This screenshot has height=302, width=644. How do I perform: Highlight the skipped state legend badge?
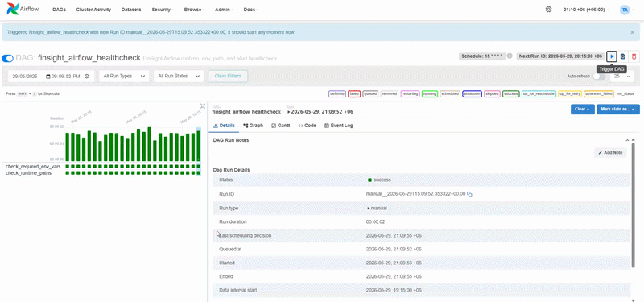(492, 94)
